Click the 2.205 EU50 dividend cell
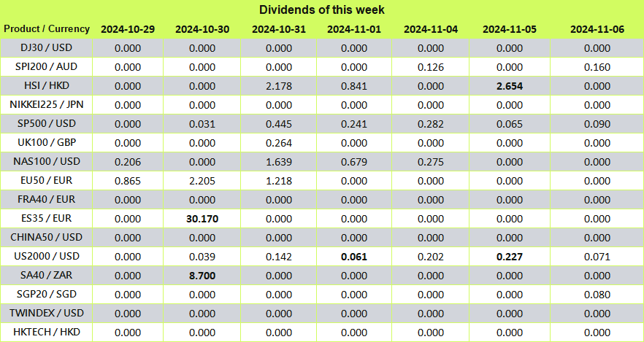The image size is (644, 342). click(x=202, y=182)
